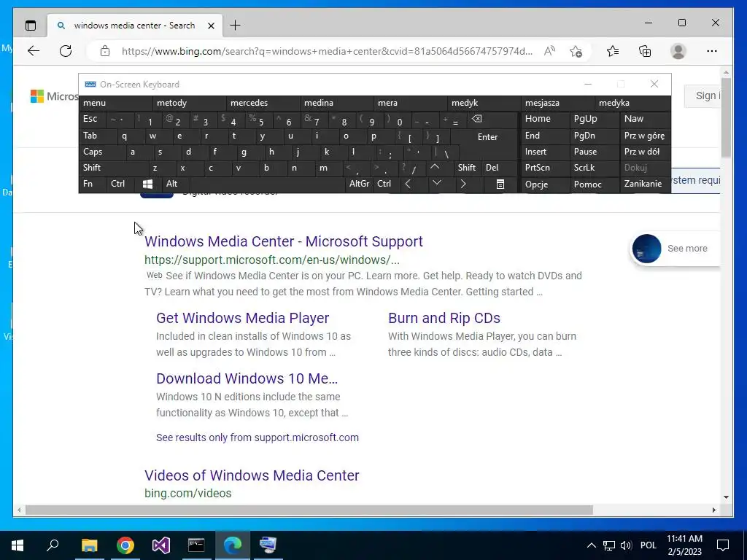Viewport: 747px width, 560px height.
Task: Open File Explorer from taskbar
Action: coord(89,545)
